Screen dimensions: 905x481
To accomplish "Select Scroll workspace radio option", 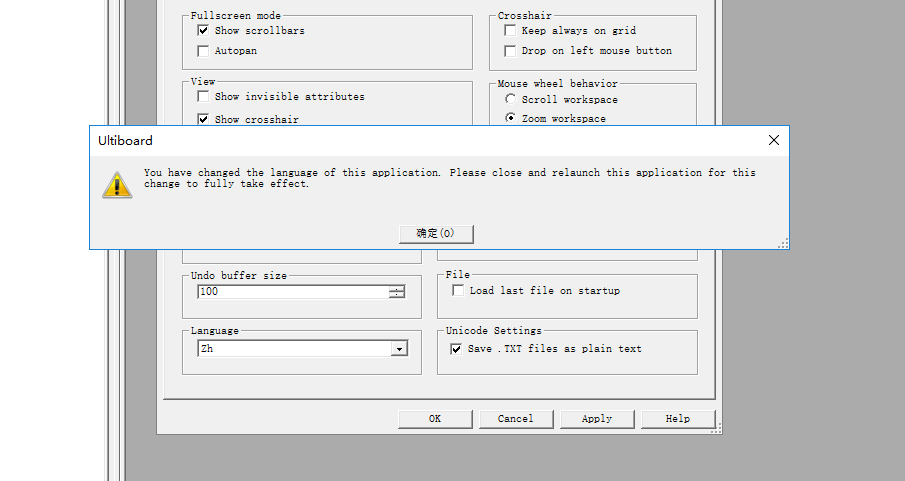I will point(510,99).
